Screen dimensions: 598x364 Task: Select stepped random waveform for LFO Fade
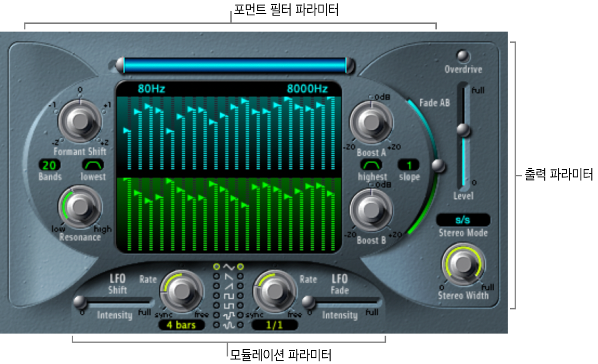(x=240, y=315)
